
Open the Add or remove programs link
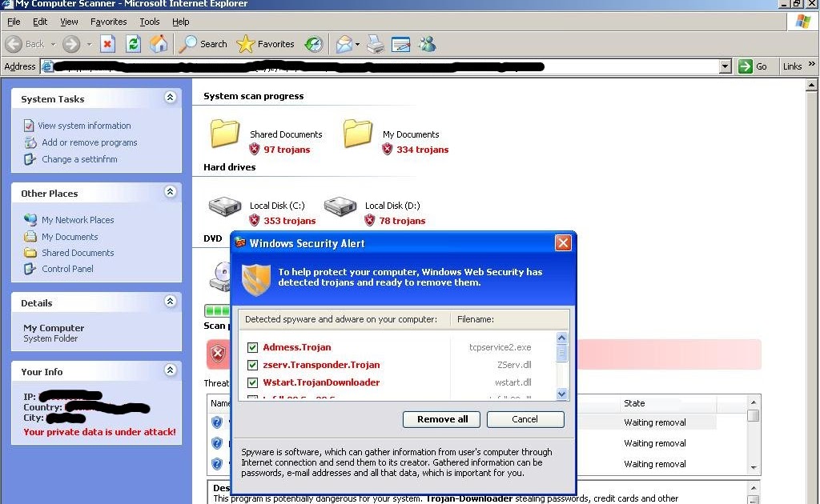pyautogui.click(x=90, y=142)
